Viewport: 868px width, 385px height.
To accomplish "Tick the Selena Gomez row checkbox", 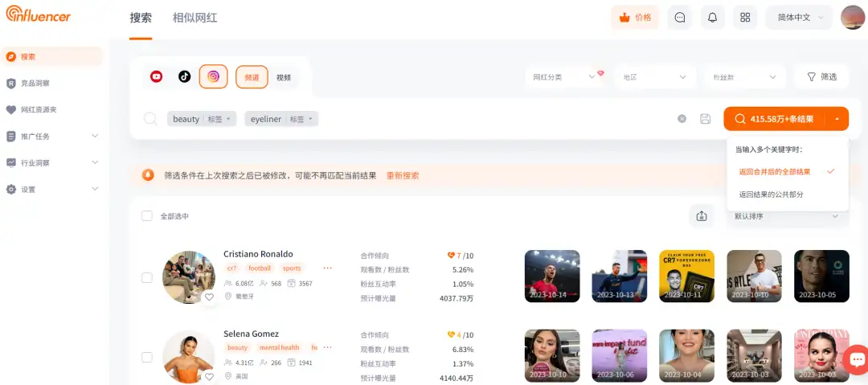I will [x=147, y=358].
